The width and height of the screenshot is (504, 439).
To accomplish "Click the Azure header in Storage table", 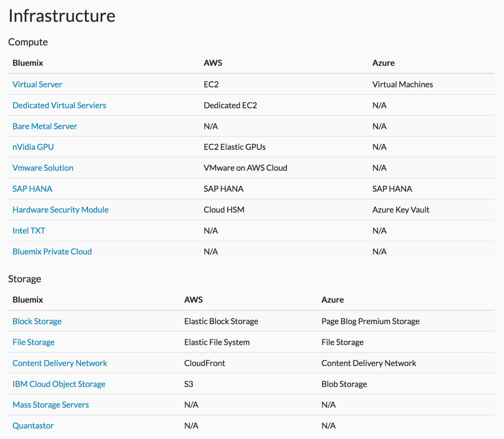I will point(333,300).
